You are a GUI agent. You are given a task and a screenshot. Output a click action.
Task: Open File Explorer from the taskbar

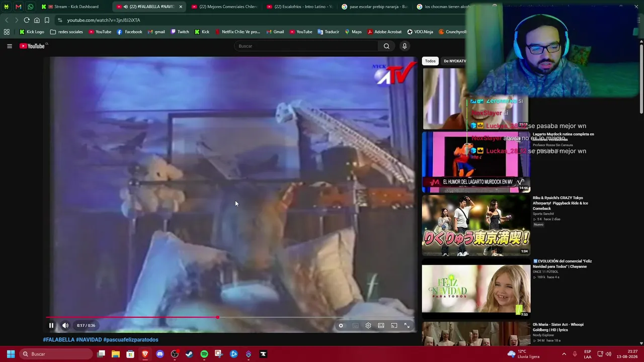[x=116, y=354]
